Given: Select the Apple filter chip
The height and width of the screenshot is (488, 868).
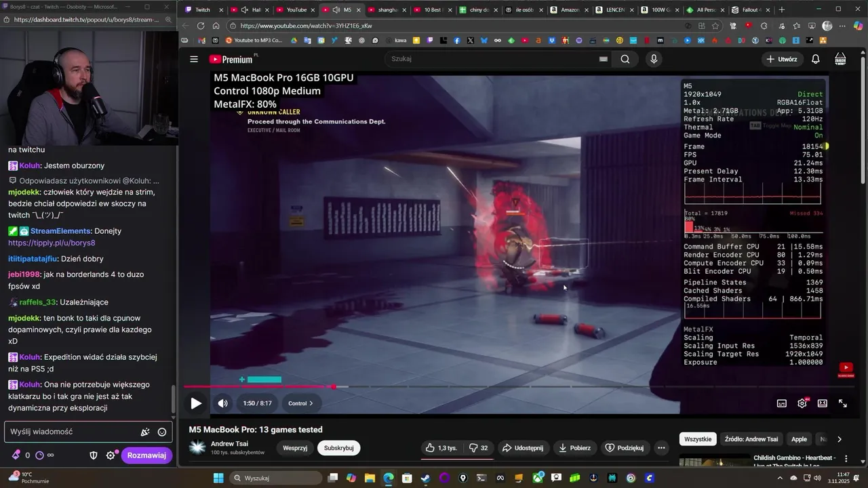Looking at the screenshot, I should pyautogui.click(x=800, y=439).
